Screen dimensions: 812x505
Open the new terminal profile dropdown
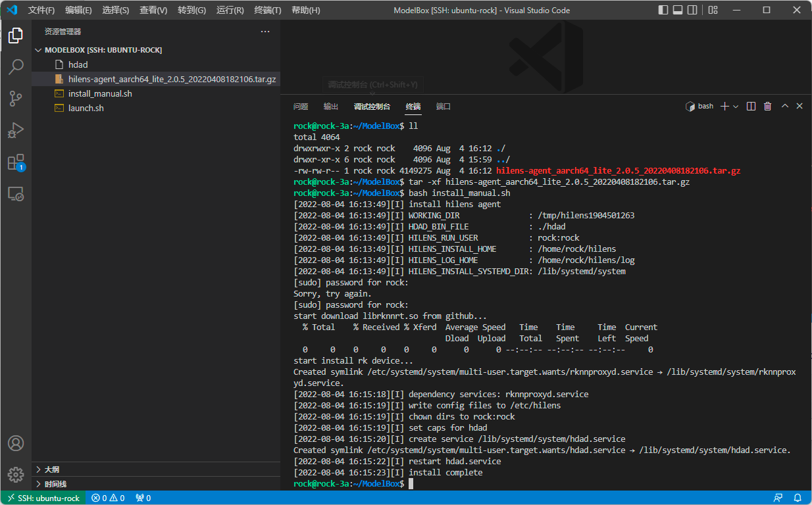point(736,107)
